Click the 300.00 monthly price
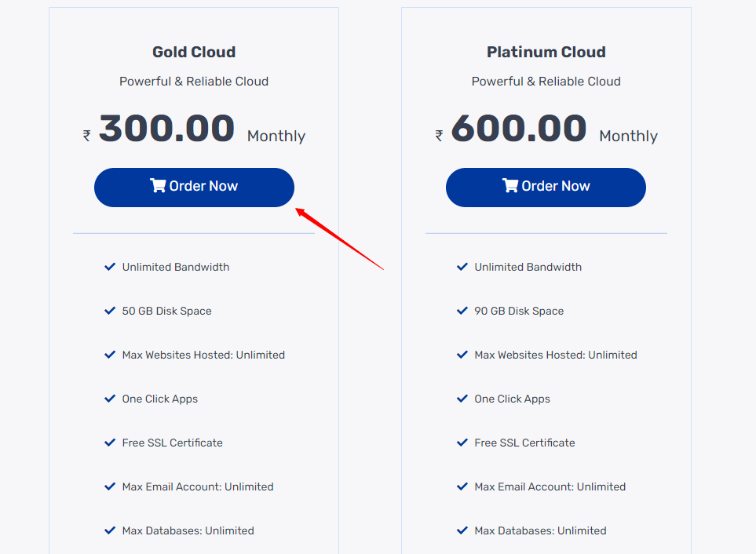Image resolution: width=756 pixels, height=554 pixels. [166, 128]
